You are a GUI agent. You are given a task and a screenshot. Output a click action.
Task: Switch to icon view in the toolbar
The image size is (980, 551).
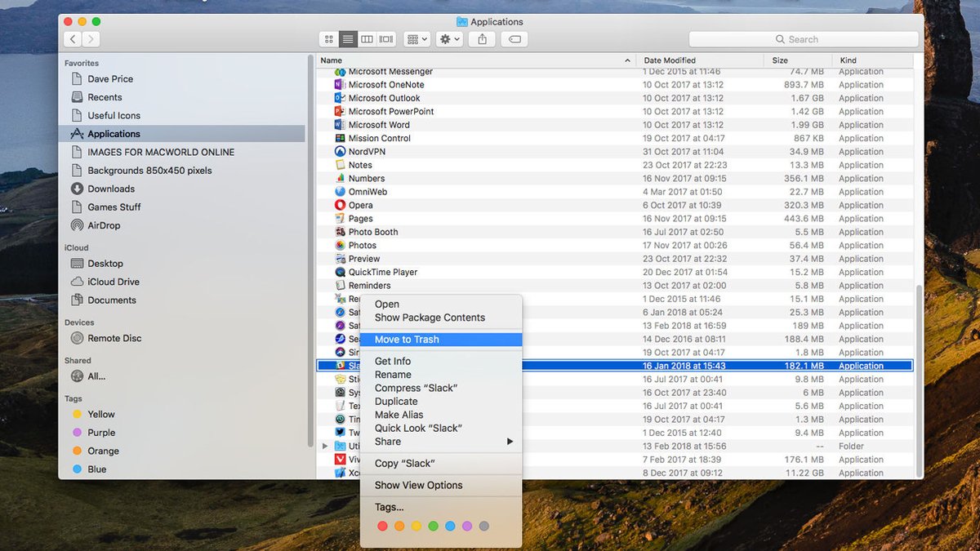(328, 38)
